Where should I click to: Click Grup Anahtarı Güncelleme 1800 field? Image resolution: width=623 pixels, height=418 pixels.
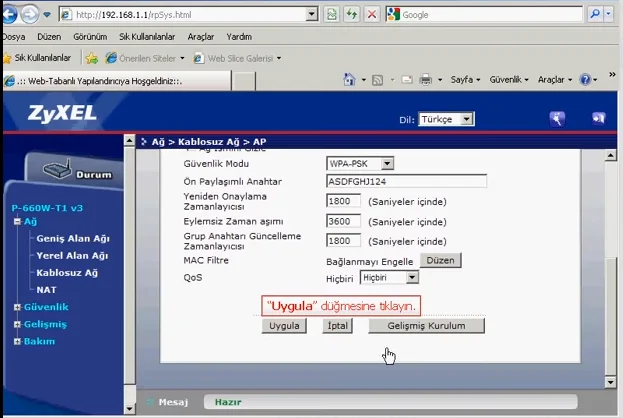click(343, 241)
